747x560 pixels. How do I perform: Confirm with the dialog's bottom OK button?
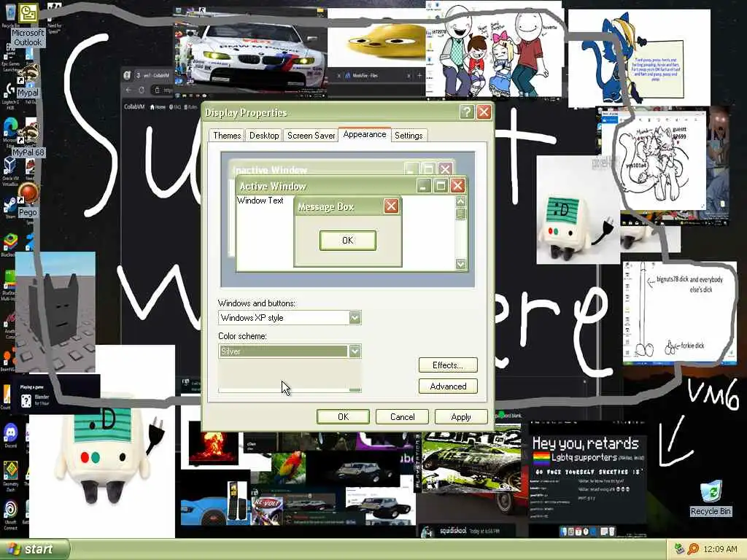point(343,416)
